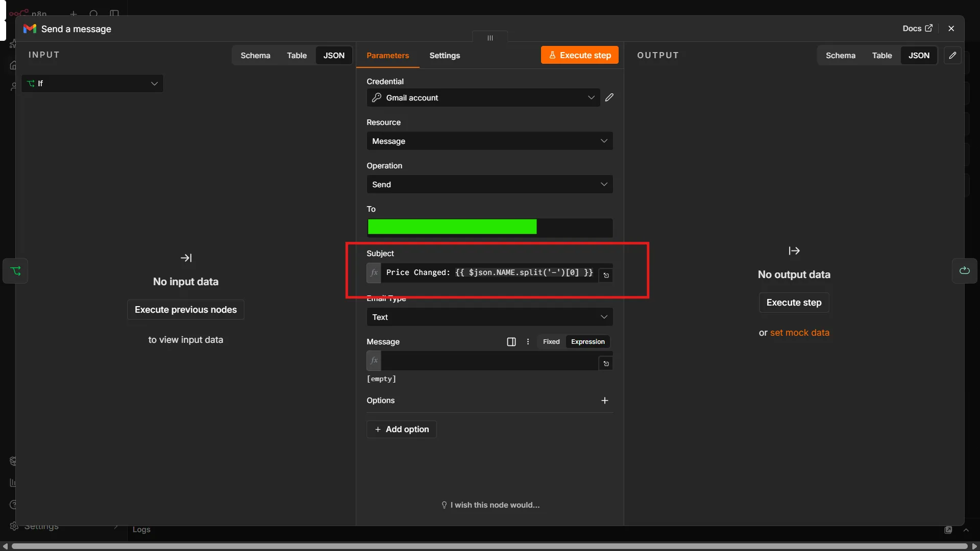Switch input view to Schema

255,55
